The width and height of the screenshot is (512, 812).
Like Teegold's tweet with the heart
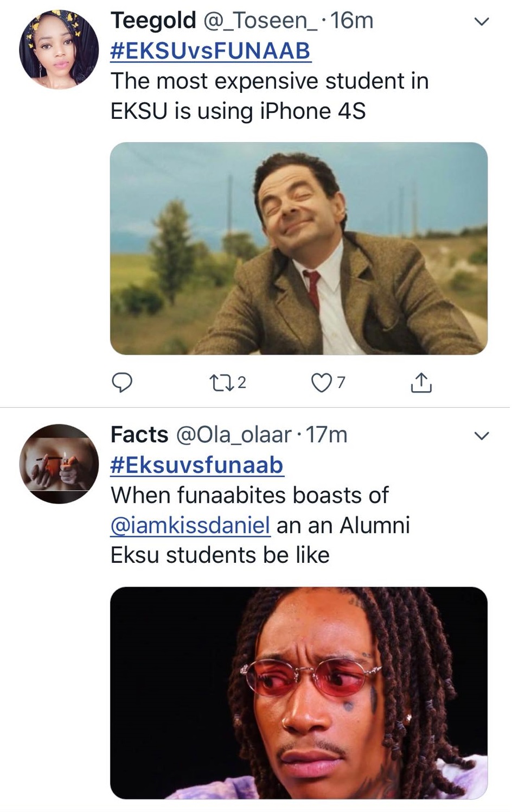[321, 383]
